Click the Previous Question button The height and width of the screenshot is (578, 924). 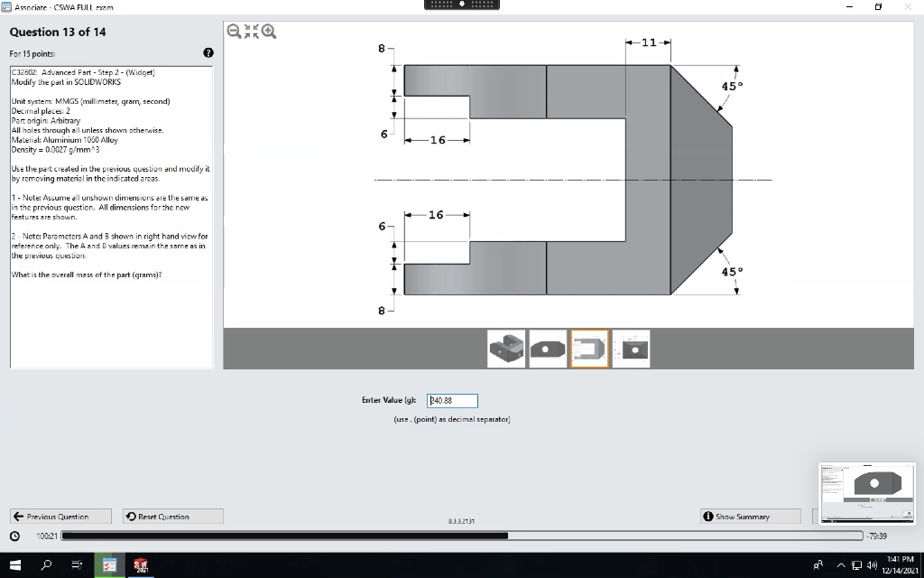tap(60, 516)
